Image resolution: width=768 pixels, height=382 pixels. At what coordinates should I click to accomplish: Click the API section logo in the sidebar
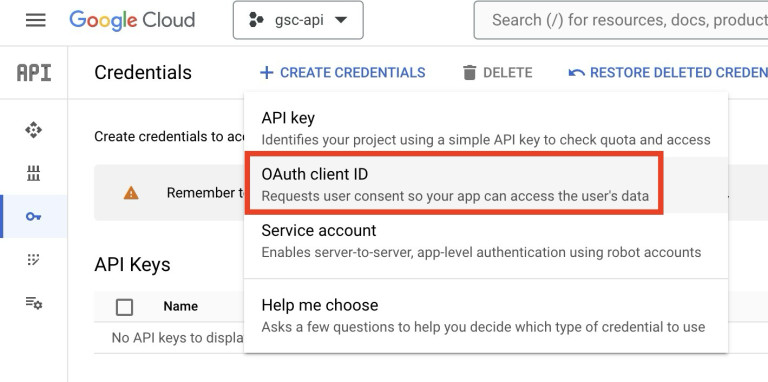[34, 72]
